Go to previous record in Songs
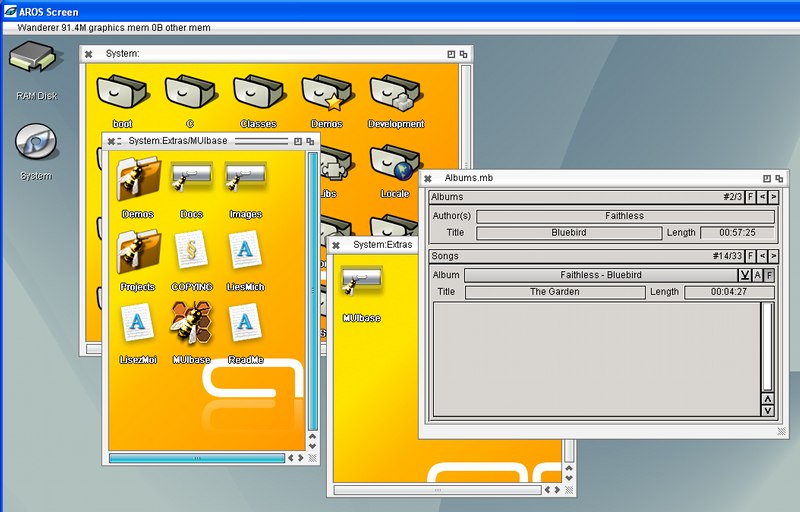Screen dimensions: 800x512 coord(762,257)
